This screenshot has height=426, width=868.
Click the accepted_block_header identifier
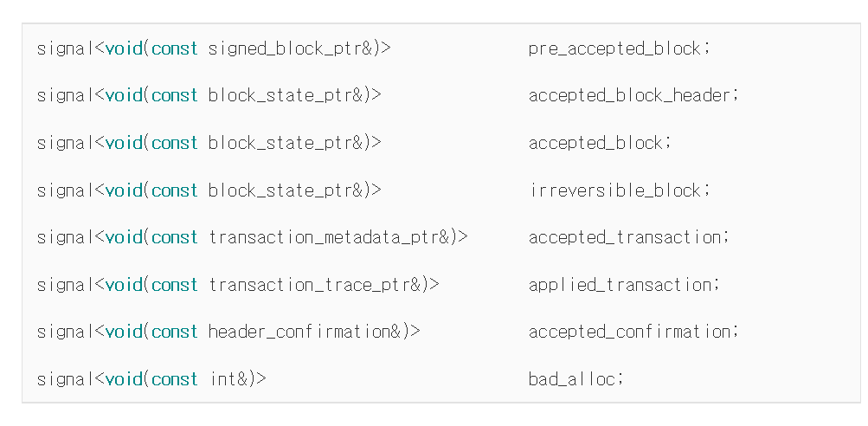point(629,96)
